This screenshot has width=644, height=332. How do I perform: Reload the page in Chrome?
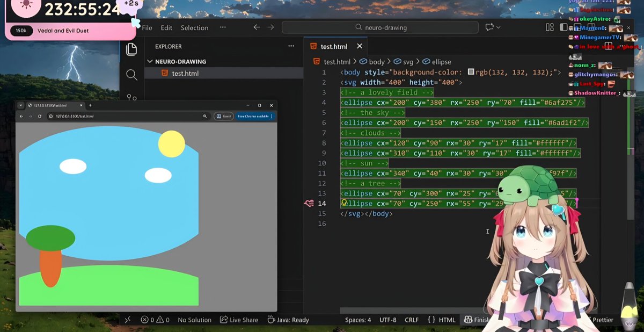click(39, 116)
